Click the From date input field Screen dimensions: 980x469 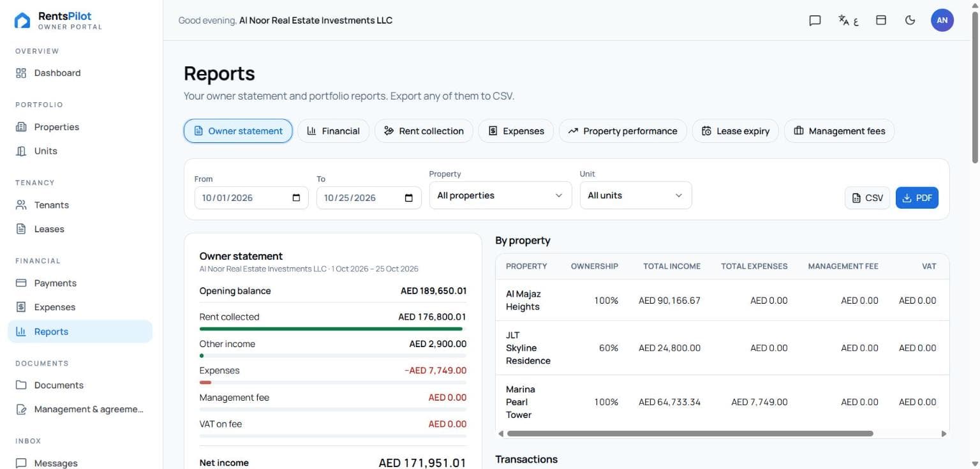tap(251, 198)
